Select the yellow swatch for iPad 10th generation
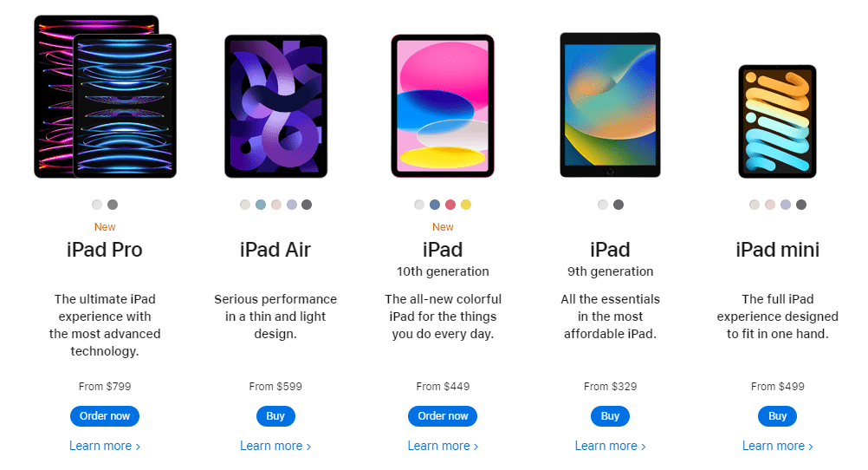 tap(465, 205)
